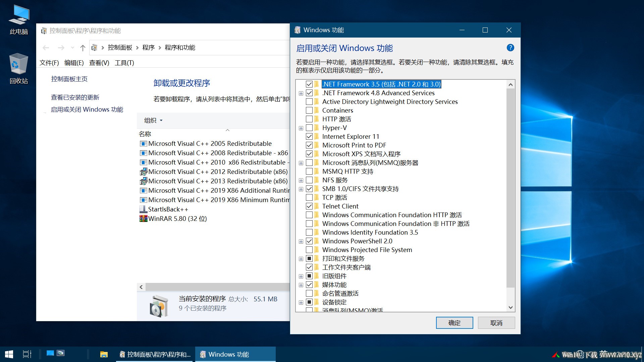Select the WinRAR 5.80 program icon
644x362 pixels.
tap(143, 219)
